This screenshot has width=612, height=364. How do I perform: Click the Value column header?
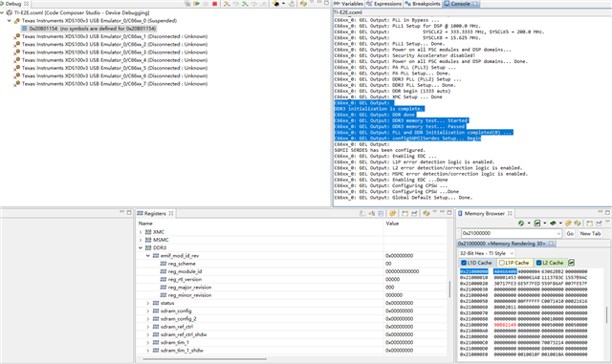click(x=393, y=224)
